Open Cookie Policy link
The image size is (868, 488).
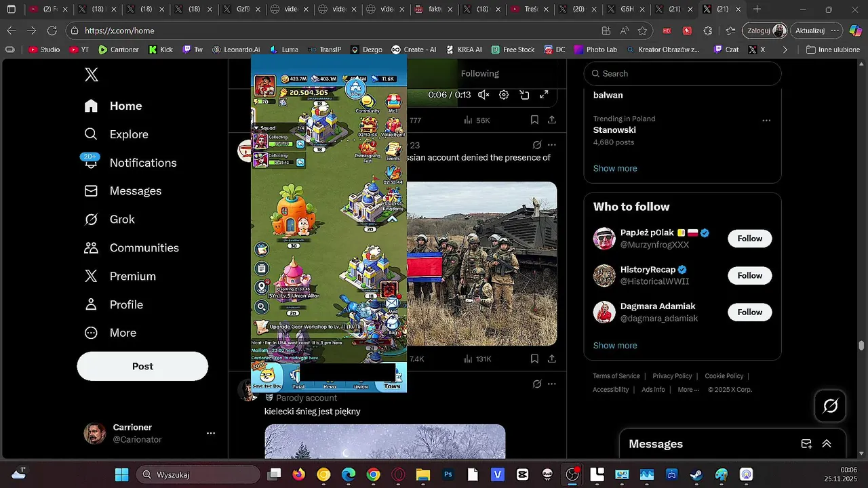[x=724, y=376]
